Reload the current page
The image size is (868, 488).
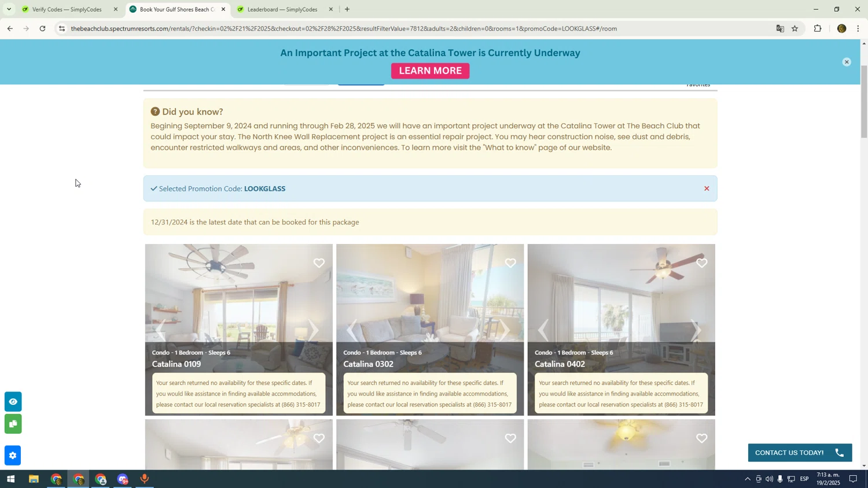tap(42, 28)
